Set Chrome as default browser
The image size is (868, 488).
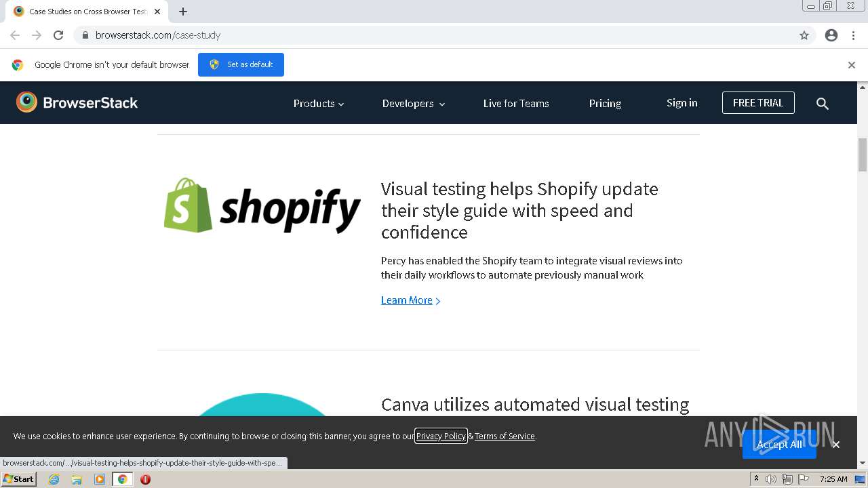(x=241, y=64)
